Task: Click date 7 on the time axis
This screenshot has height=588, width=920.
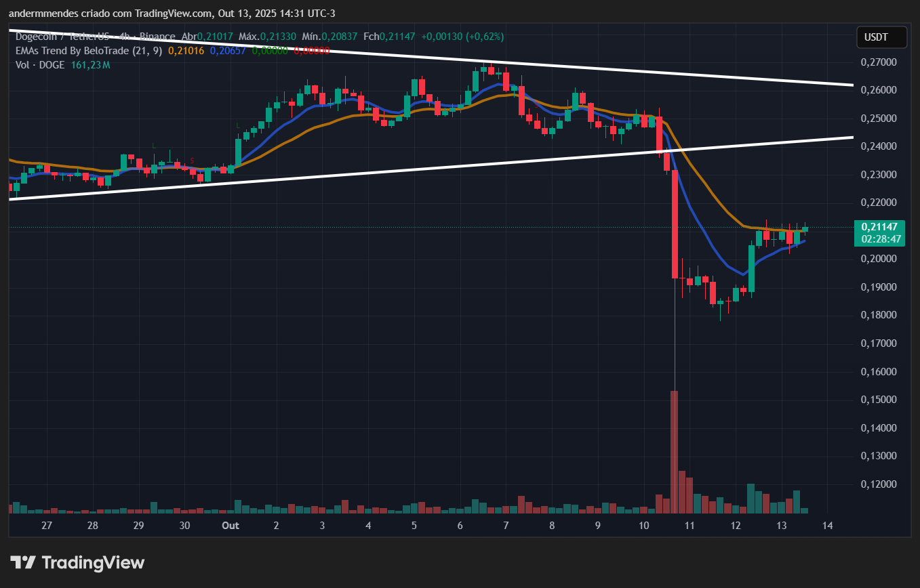Action: [506, 526]
